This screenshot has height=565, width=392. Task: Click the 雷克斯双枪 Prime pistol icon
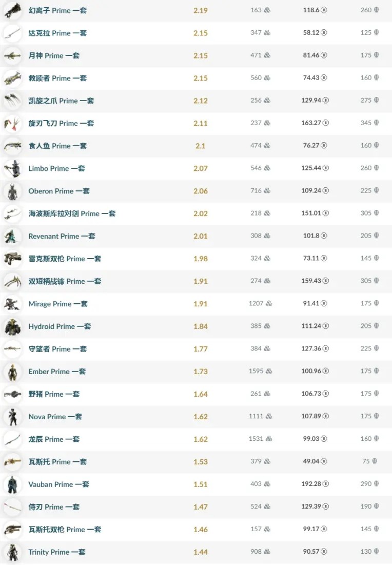coord(12,259)
